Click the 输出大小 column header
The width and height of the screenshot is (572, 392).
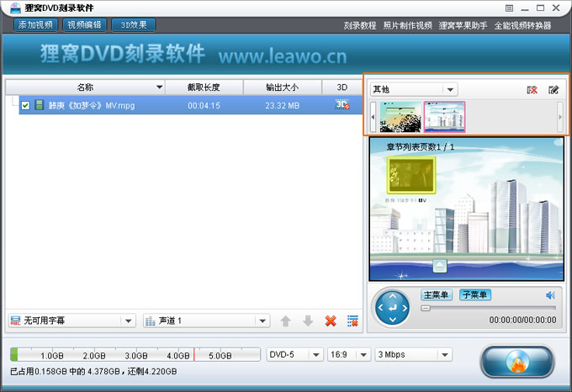click(x=283, y=87)
